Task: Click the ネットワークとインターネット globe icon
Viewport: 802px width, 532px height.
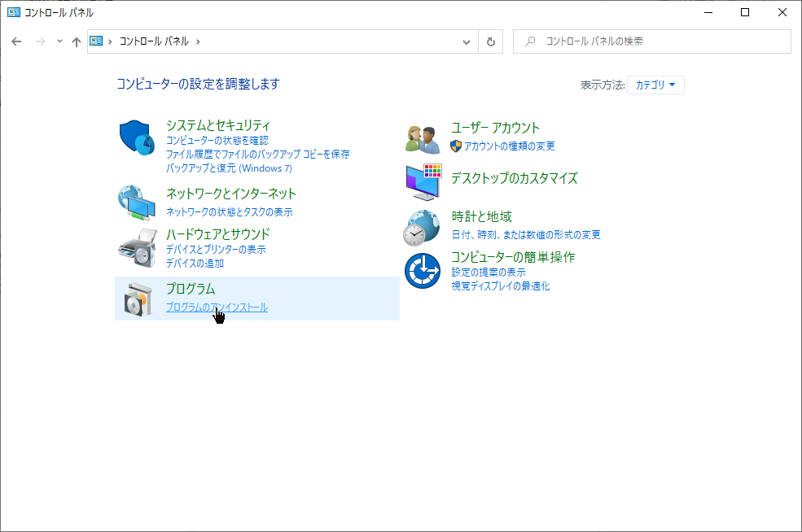Action: (137, 203)
